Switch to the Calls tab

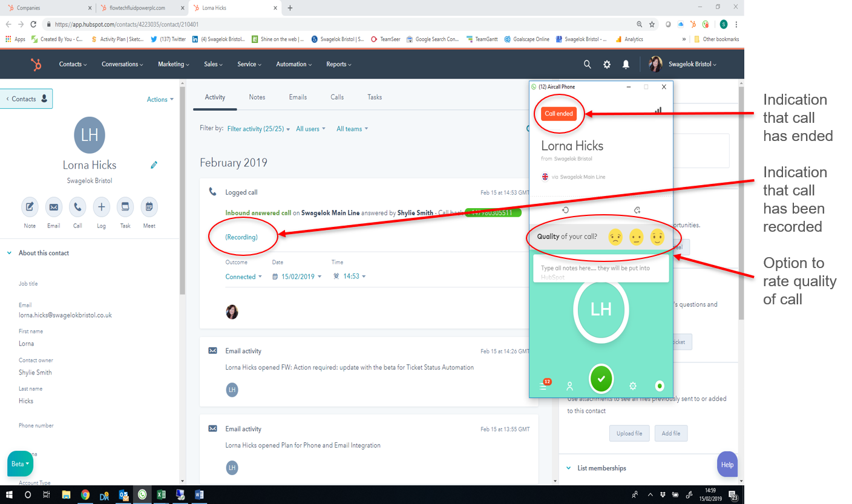[337, 97]
